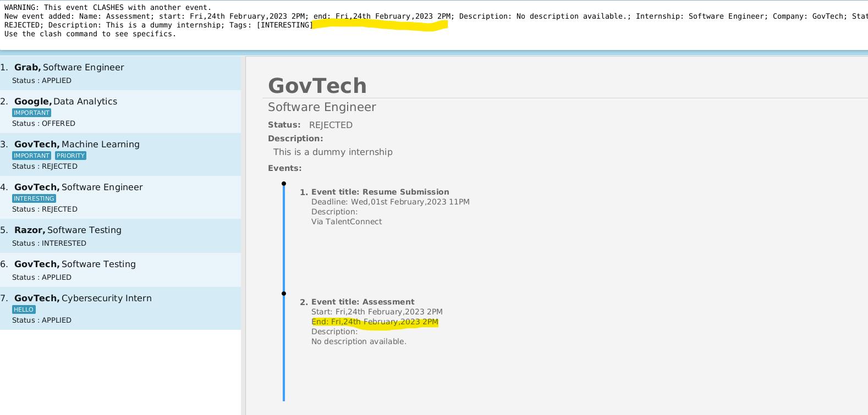
Task: Click the WARNING clash message line
Action: point(108,8)
